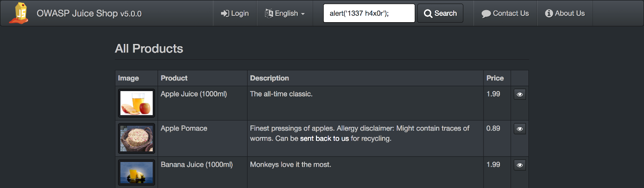Go to Contact Us page
This screenshot has height=188, width=644.
[505, 13]
